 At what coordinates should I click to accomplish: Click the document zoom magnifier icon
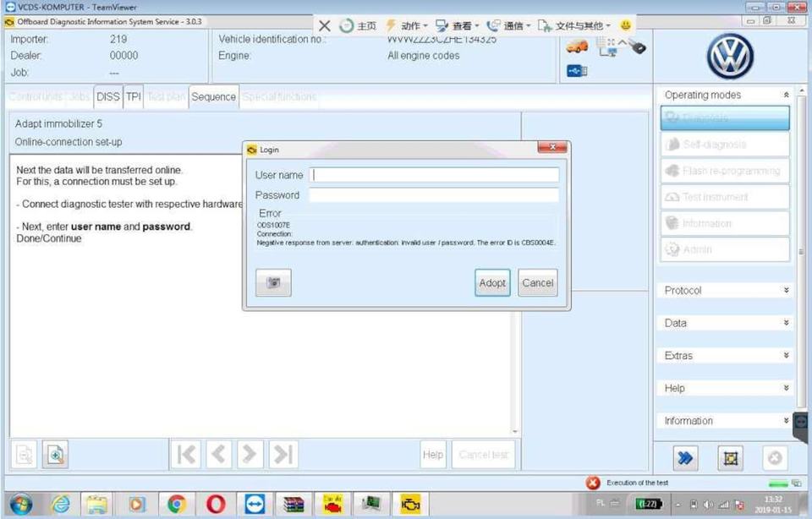[56, 454]
